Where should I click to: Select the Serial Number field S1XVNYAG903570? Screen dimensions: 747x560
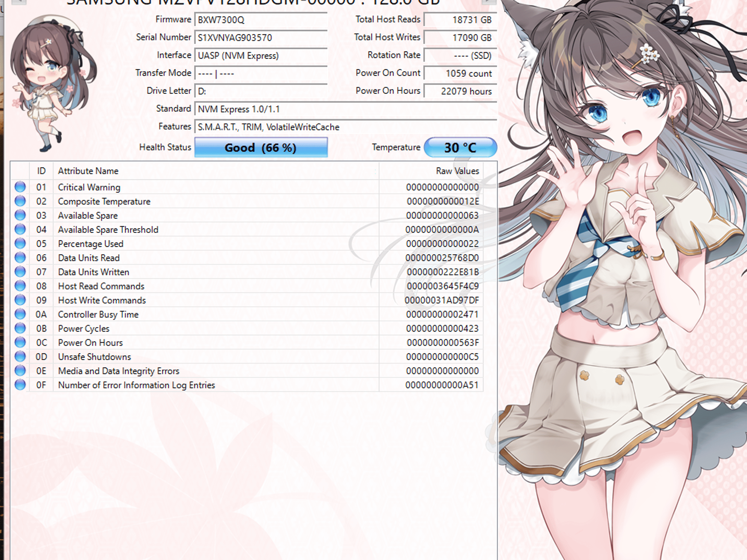(261, 38)
